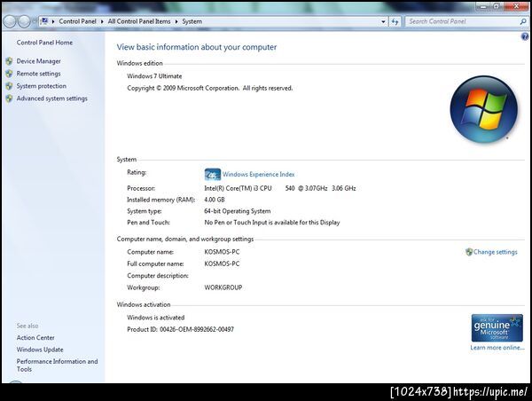Open Action Center link
The width and height of the screenshot is (532, 401).
tap(35, 337)
